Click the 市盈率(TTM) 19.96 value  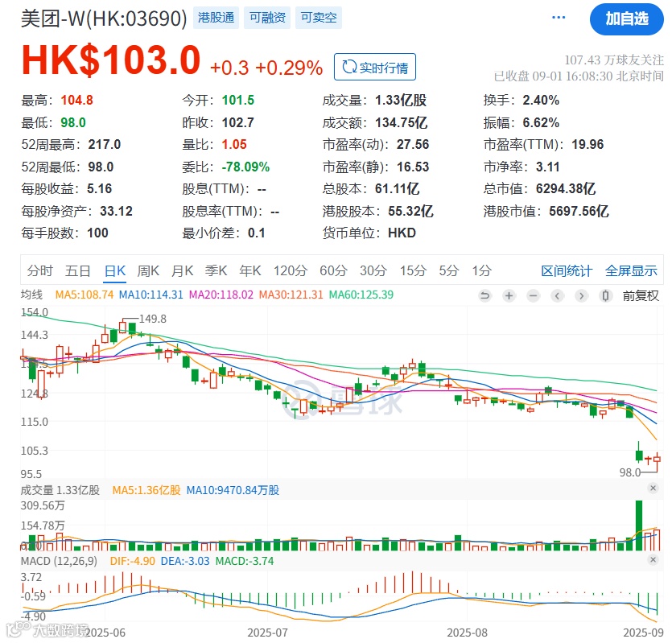[x=587, y=145]
